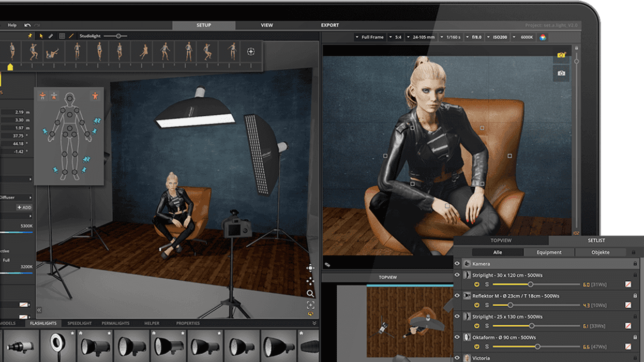Select the ruler measuring tool
Viewport: 644px width, 362px height.
pyautogui.click(x=51, y=36)
